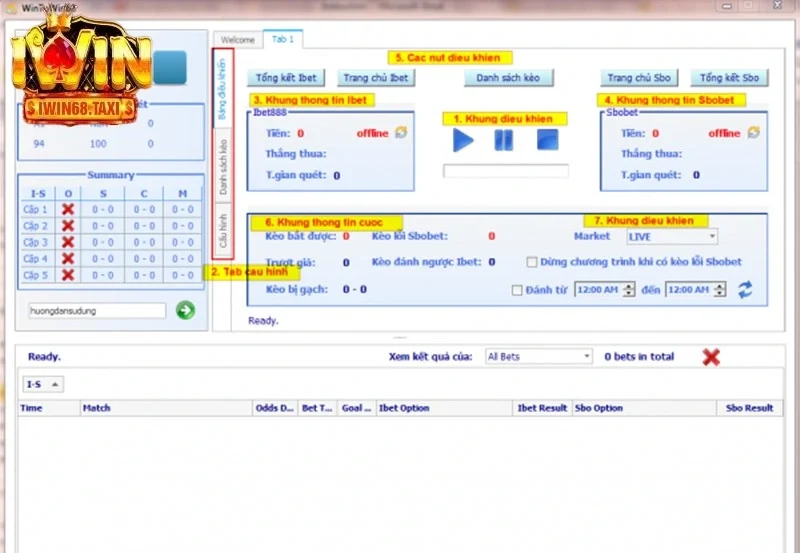
Task: Click the '0 bets in total' text
Action: (x=639, y=357)
